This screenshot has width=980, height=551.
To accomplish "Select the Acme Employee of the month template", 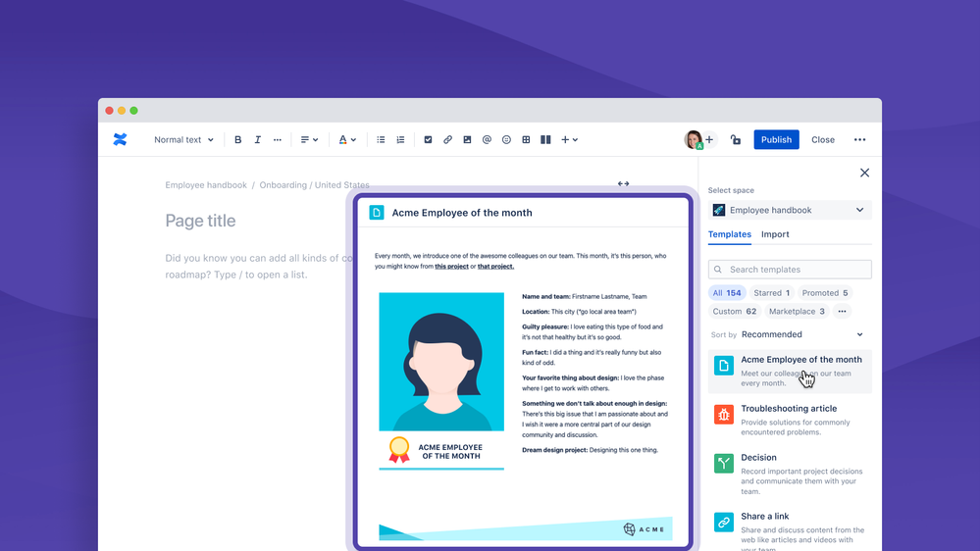I will click(790, 371).
